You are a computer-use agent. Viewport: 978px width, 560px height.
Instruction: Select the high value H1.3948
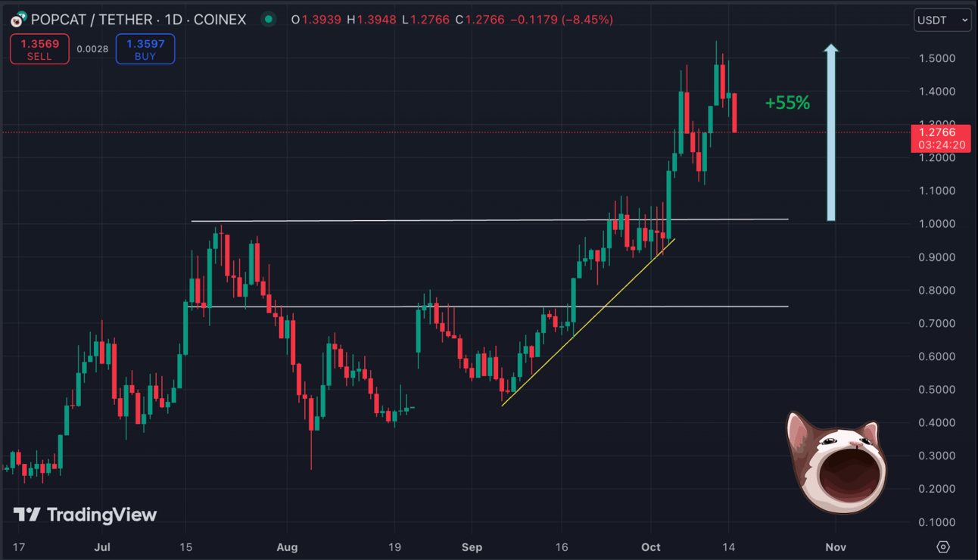(x=372, y=20)
